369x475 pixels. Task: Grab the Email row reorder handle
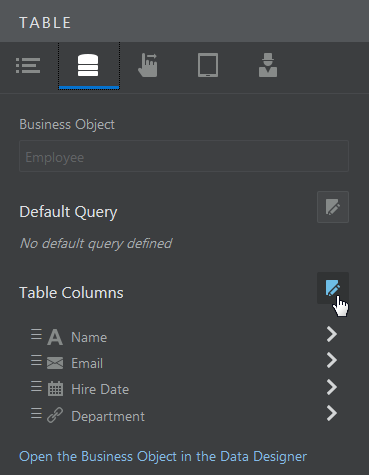36,360
